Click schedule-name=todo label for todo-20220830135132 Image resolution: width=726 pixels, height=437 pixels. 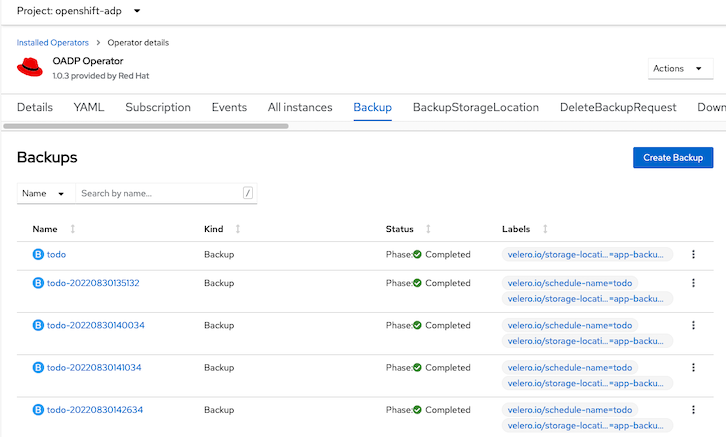pyautogui.click(x=570, y=283)
